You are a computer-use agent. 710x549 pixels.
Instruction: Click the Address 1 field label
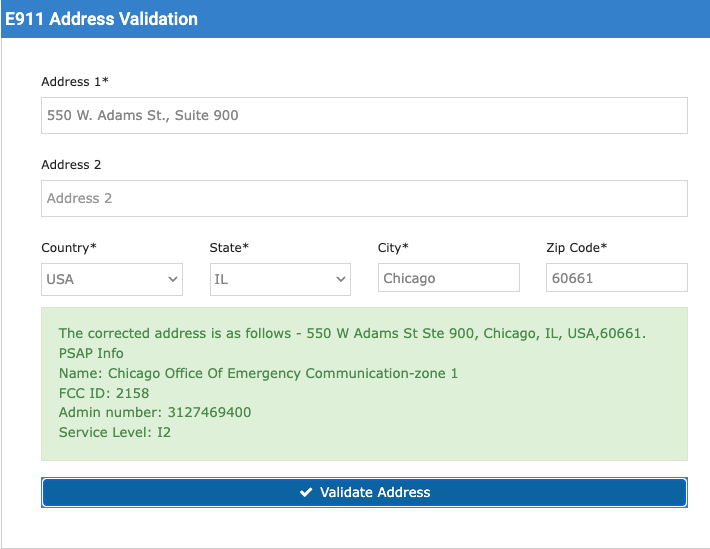point(75,81)
